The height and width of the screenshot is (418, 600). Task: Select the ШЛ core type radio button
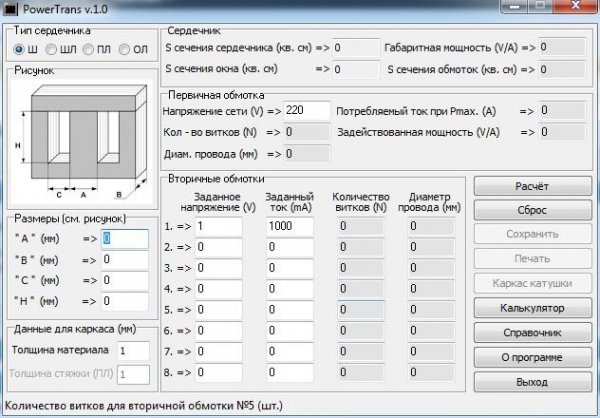click(51, 49)
